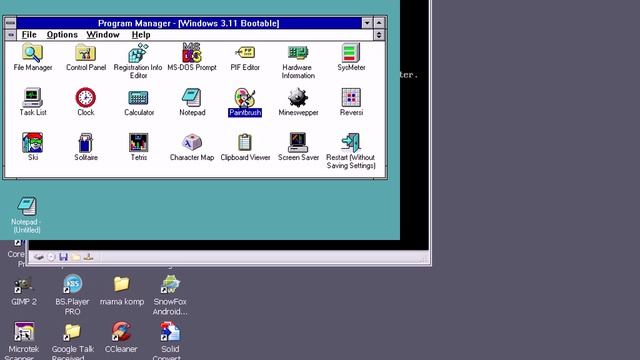Viewport: 640px width, 360px height.
Task: Click the network adapter icon in VM status bar
Action: click(89, 257)
